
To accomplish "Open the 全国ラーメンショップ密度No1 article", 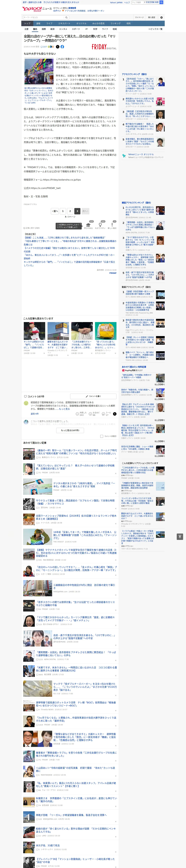I will [x=76, y=517].
